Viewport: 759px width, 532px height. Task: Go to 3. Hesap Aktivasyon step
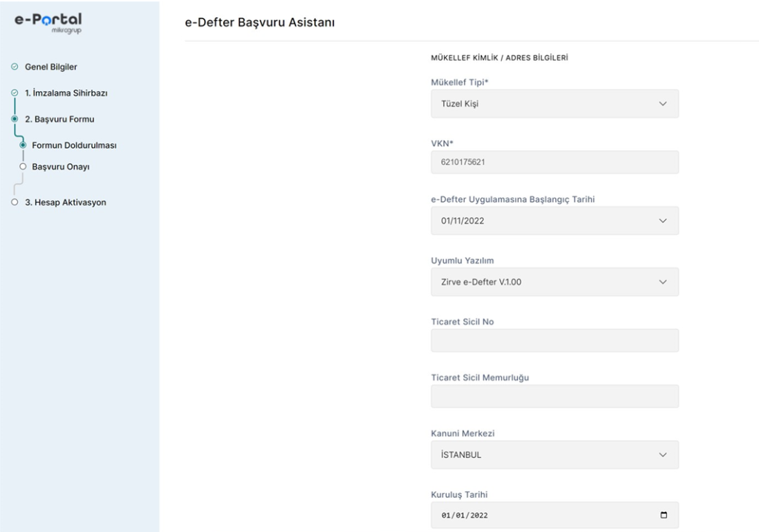click(x=65, y=202)
